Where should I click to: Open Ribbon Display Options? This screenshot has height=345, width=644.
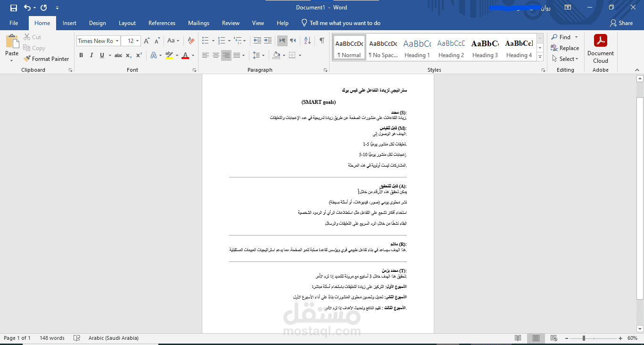pos(568,8)
